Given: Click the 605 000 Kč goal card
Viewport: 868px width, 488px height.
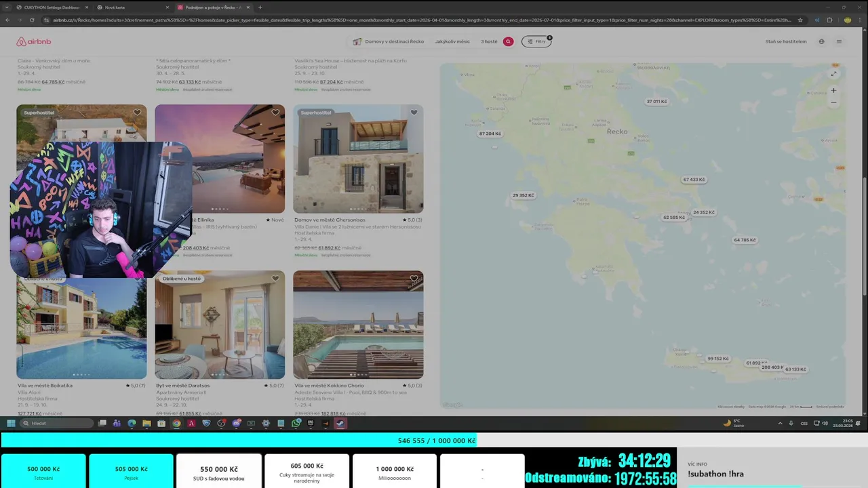Looking at the screenshot, I should [x=307, y=472].
